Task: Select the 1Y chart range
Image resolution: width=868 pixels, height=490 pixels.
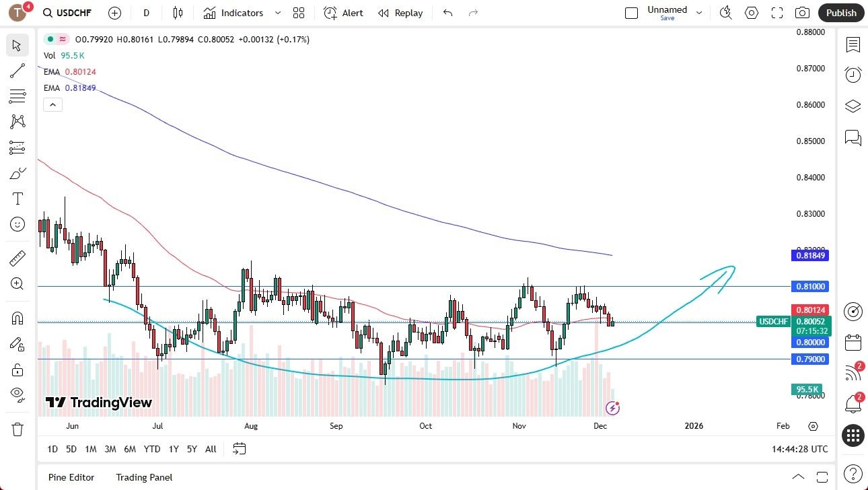Action: point(173,449)
